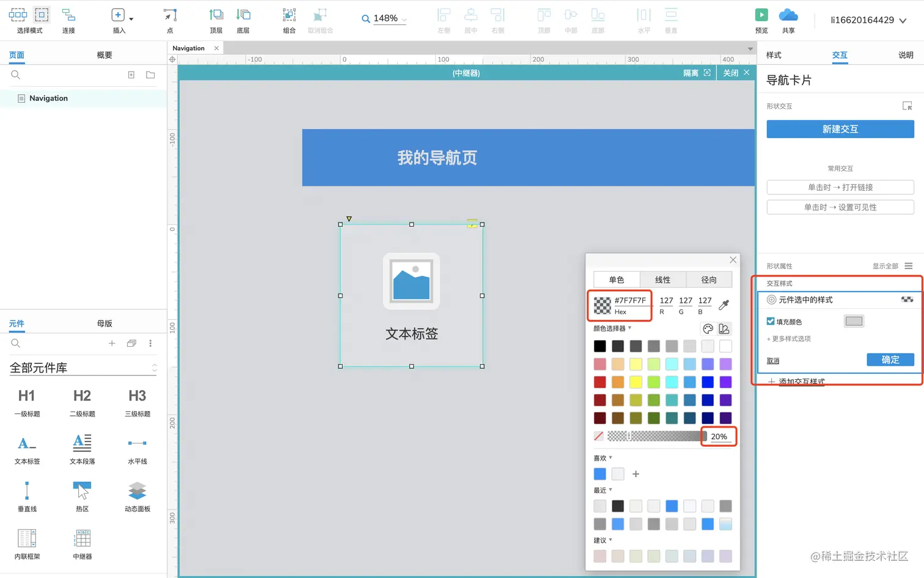924x578 pixels.
Task: Add a new folder in pages panel
Action: [x=150, y=75]
